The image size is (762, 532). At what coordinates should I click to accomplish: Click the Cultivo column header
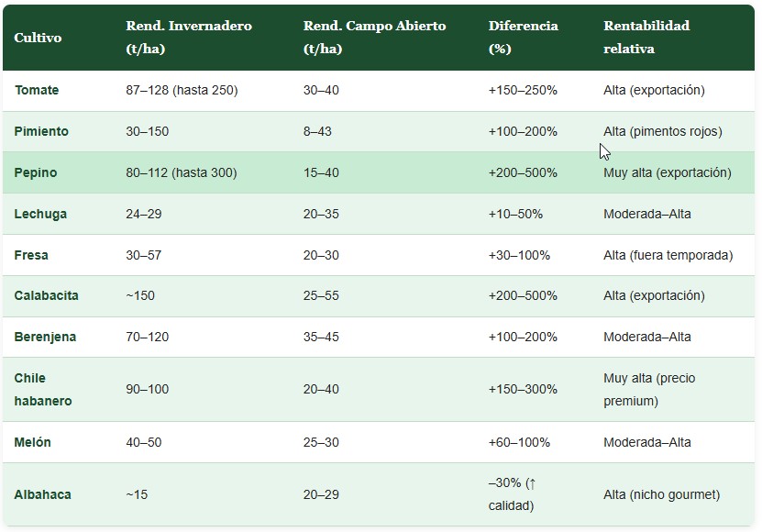point(38,38)
